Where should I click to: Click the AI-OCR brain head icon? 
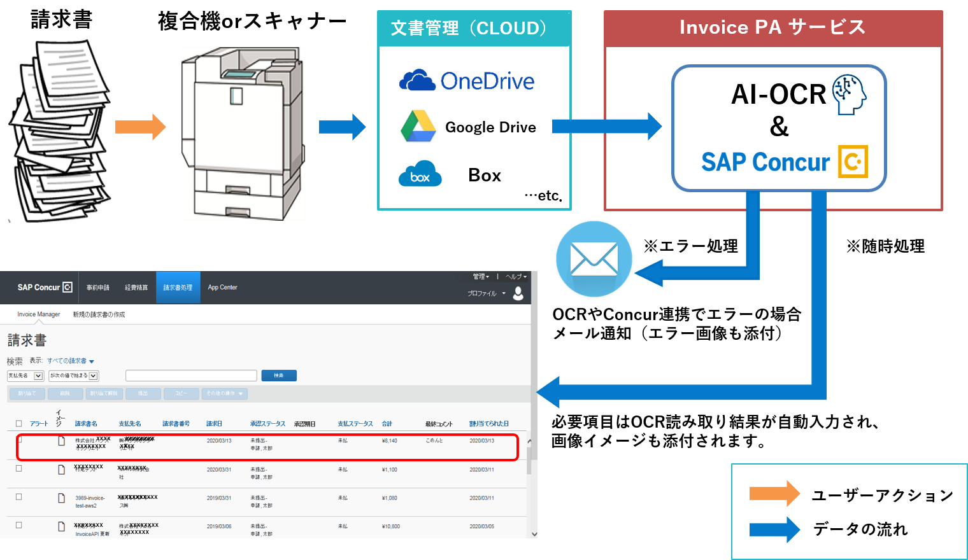coord(849,94)
